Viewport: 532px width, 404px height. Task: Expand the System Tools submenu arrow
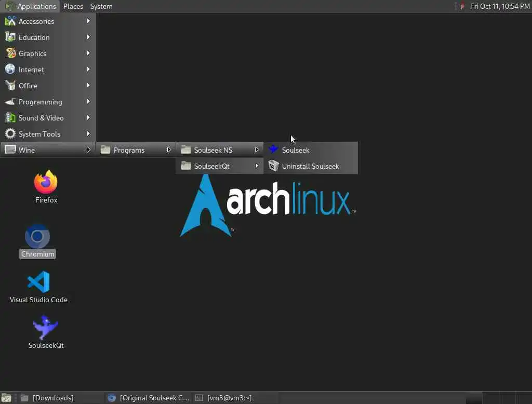coord(88,133)
